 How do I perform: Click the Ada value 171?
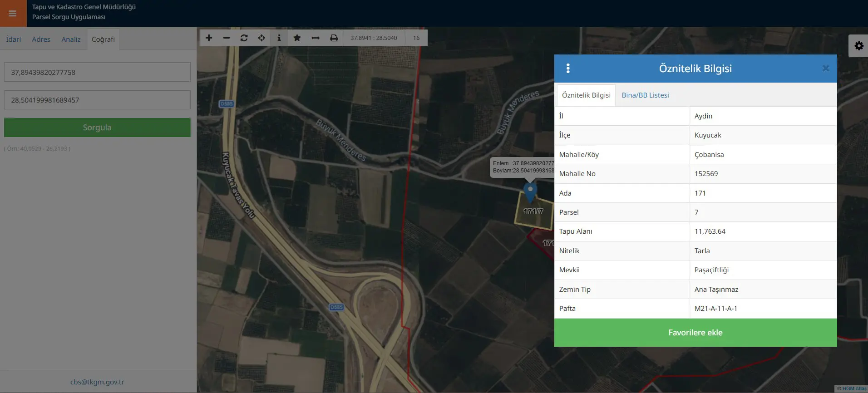(x=763, y=193)
